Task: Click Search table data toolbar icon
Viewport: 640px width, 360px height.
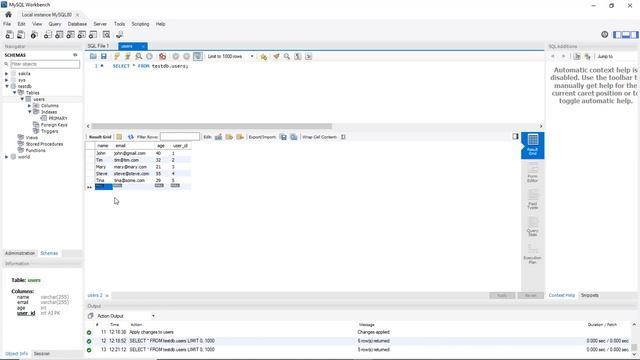Action: 107,35
